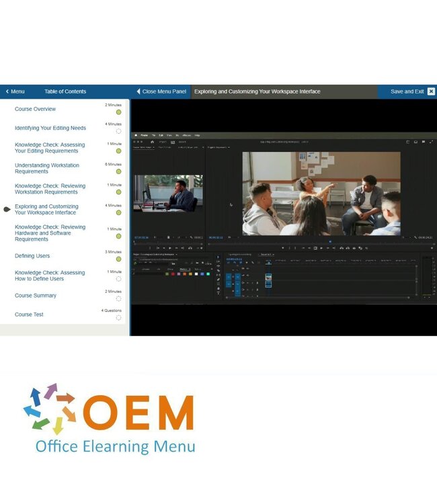Select the Selection tool in the tools panel
This screenshot has height=504, width=437.
tap(218, 257)
